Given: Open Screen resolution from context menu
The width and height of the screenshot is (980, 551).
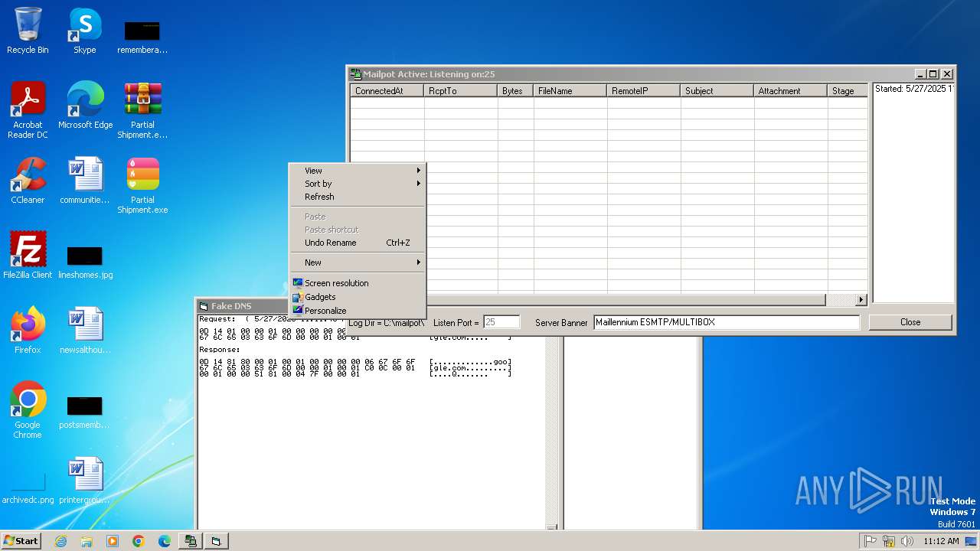Looking at the screenshot, I should (x=357, y=283).
